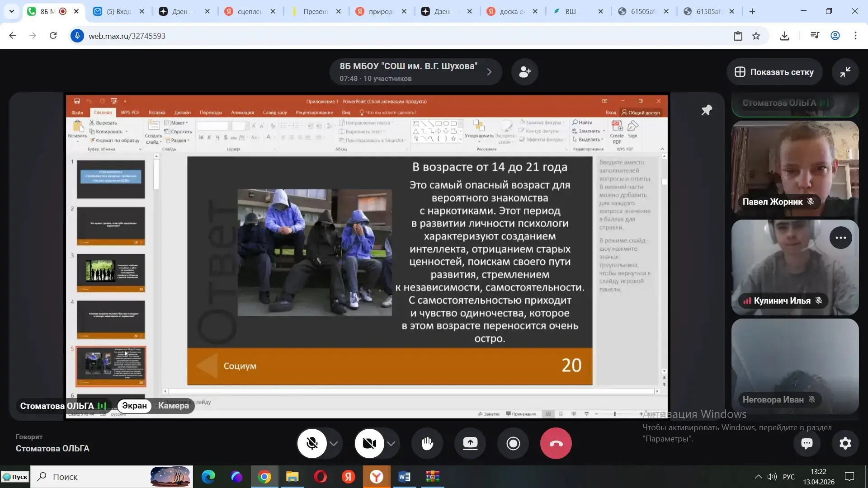This screenshot has height=488, width=868.
Task: Expand the 8Б МБОУ call details chevron
Action: 489,72
